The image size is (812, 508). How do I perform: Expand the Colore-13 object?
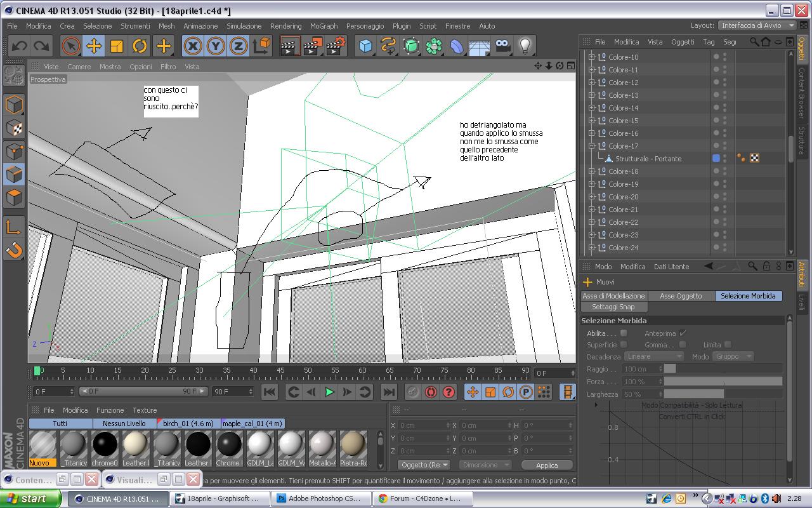(x=592, y=95)
